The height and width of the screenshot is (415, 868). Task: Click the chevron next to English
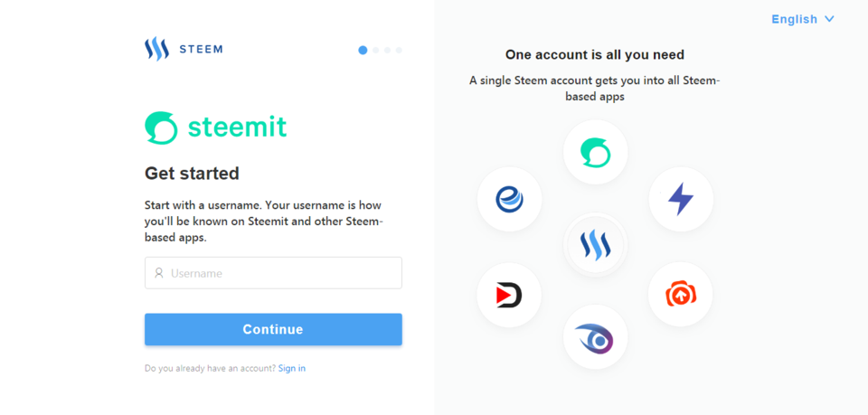[x=829, y=19]
